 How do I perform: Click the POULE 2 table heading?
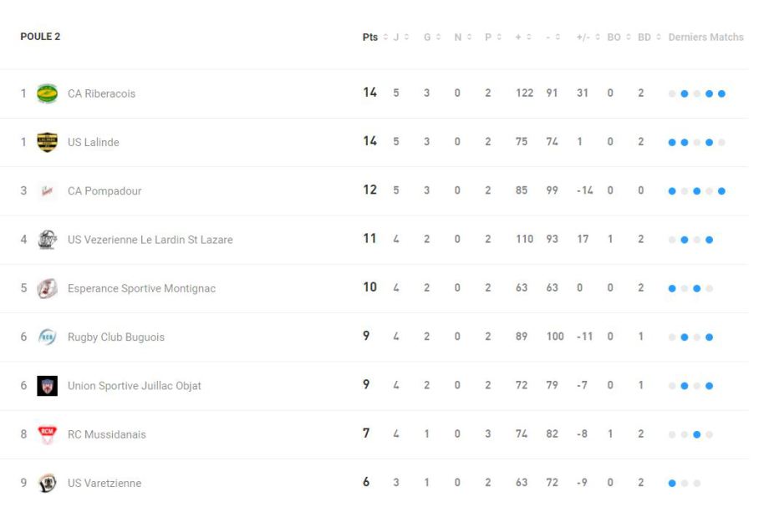pos(40,37)
